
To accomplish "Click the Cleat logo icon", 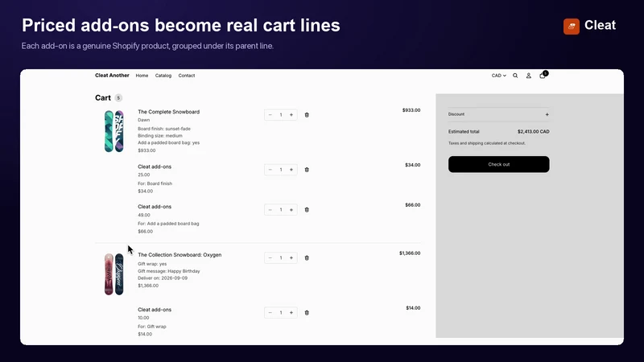I will [x=572, y=27].
